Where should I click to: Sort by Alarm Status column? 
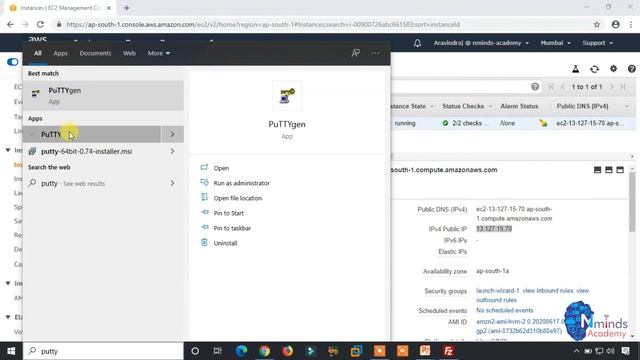[x=519, y=106]
